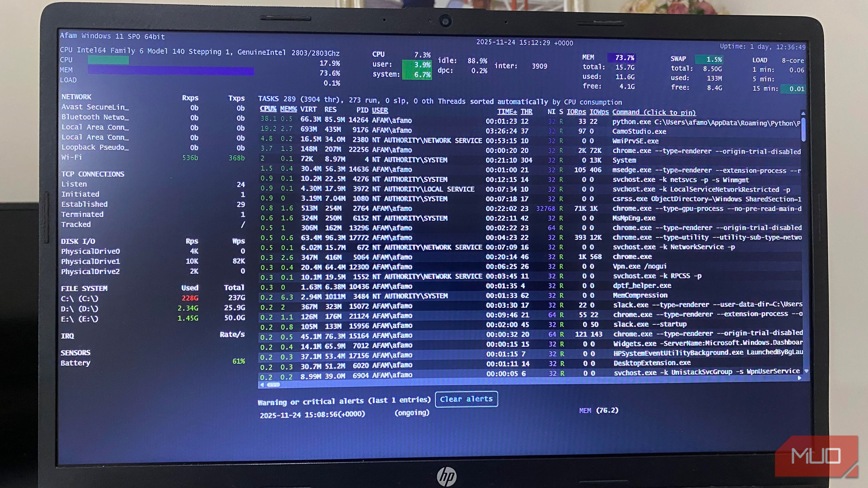Click the horizontal scrollbar right arrow
This screenshot has height=488, width=868.
pyautogui.click(x=799, y=378)
